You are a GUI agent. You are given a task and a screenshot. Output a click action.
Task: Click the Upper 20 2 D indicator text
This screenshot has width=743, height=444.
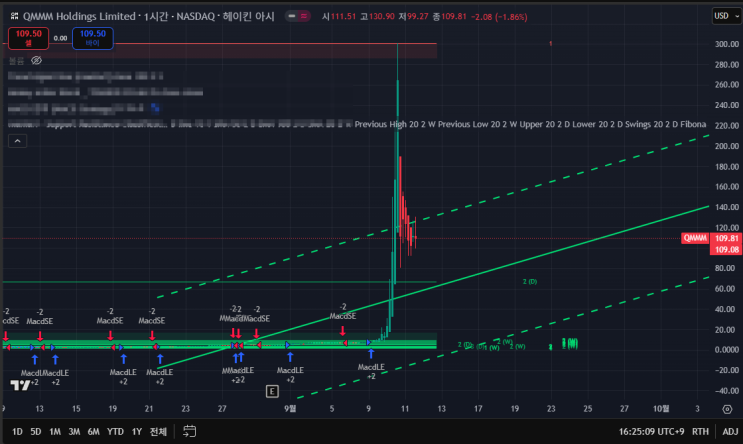click(544, 124)
